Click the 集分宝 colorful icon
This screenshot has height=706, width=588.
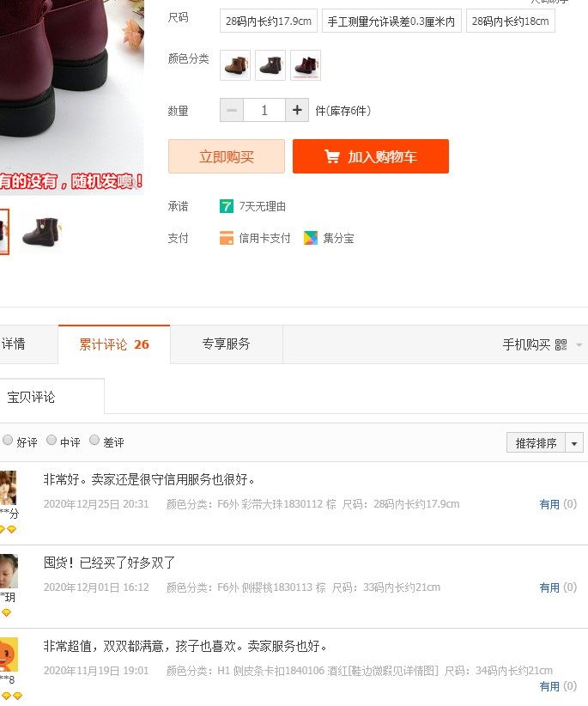[x=311, y=238]
